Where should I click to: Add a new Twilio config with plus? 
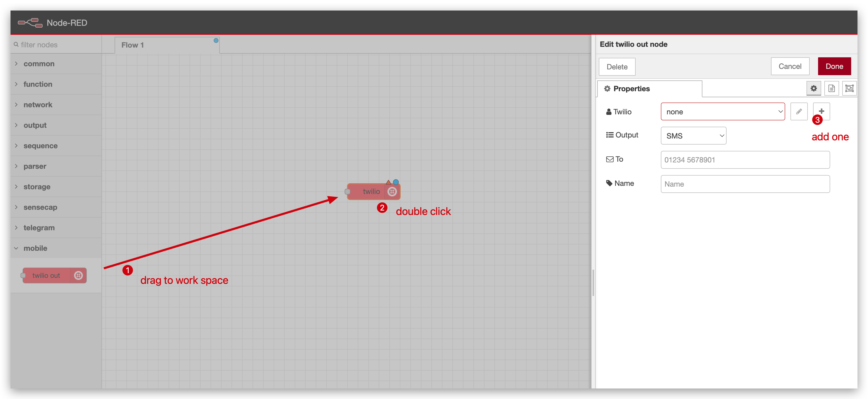pos(821,111)
